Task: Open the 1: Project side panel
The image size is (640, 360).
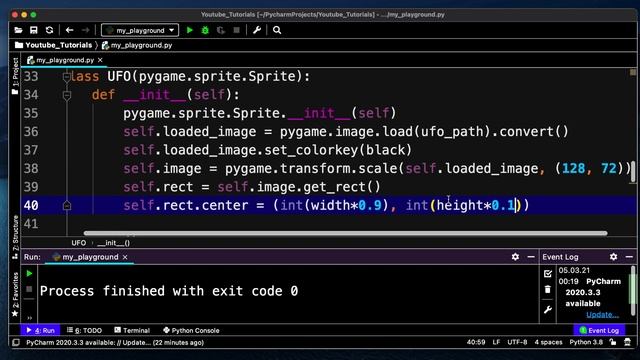Action: click(x=15, y=76)
